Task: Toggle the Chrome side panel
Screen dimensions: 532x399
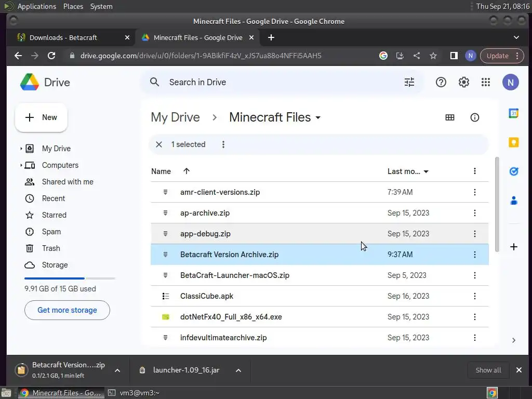Action: tap(454, 56)
